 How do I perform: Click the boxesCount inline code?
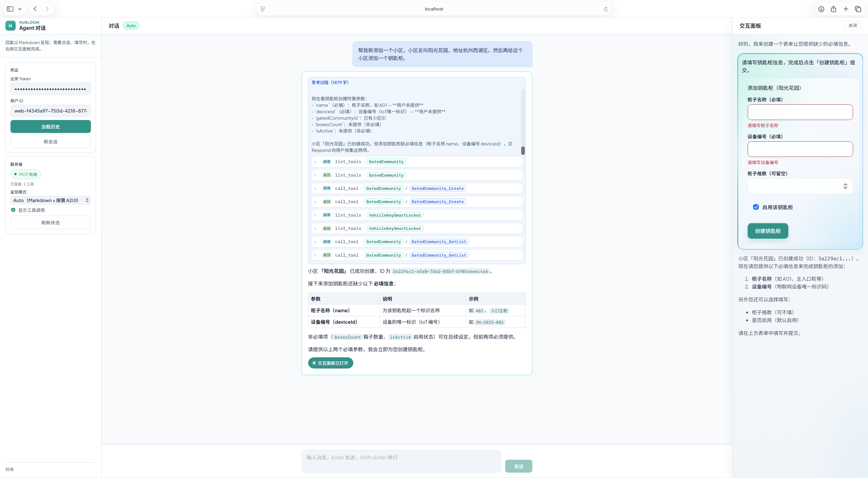(x=348, y=337)
